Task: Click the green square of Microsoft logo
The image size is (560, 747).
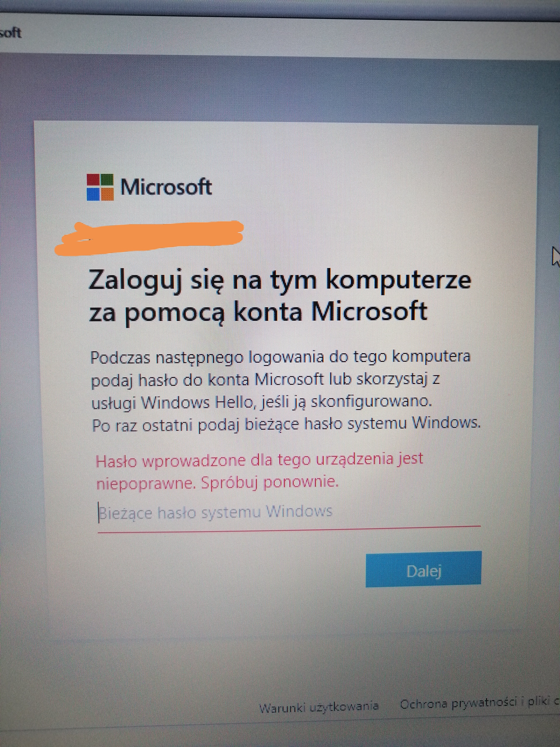Action: pos(107,180)
